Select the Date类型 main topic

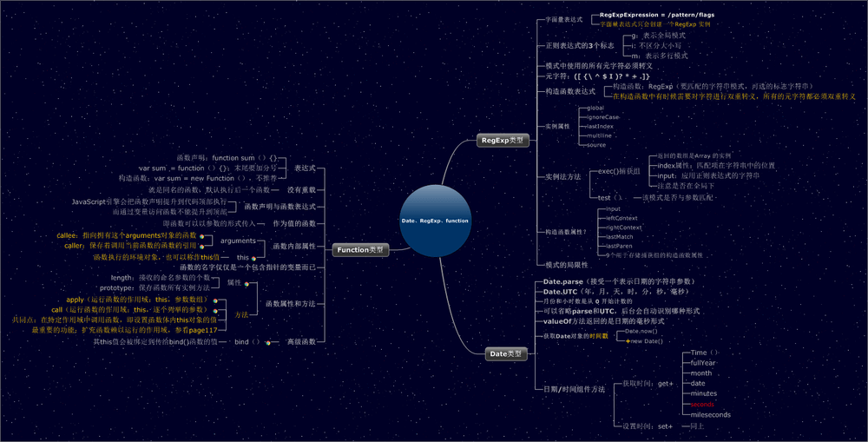(506, 354)
